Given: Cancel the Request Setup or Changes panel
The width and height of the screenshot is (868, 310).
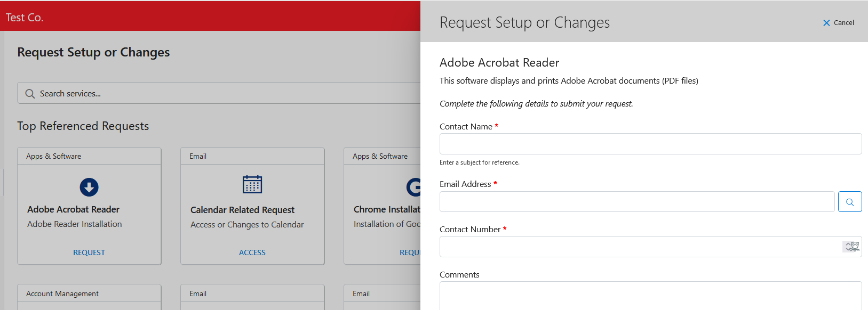Looking at the screenshot, I should [838, 23].
